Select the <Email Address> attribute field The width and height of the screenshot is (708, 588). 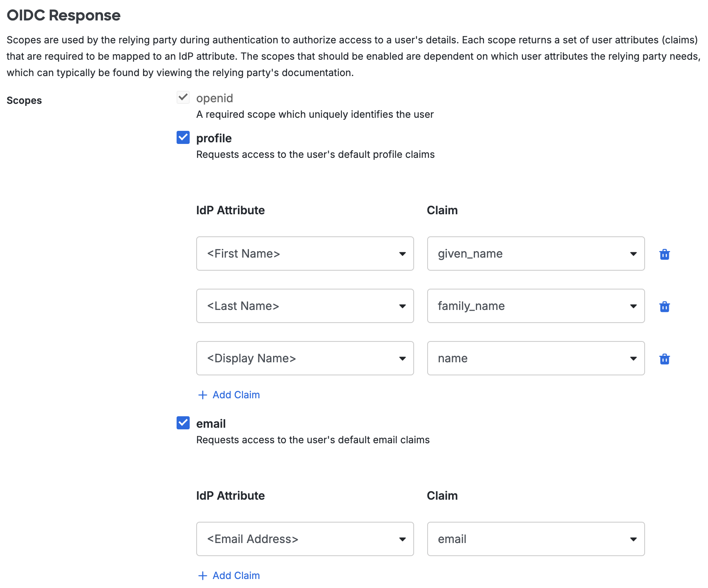tap(305, 539)
